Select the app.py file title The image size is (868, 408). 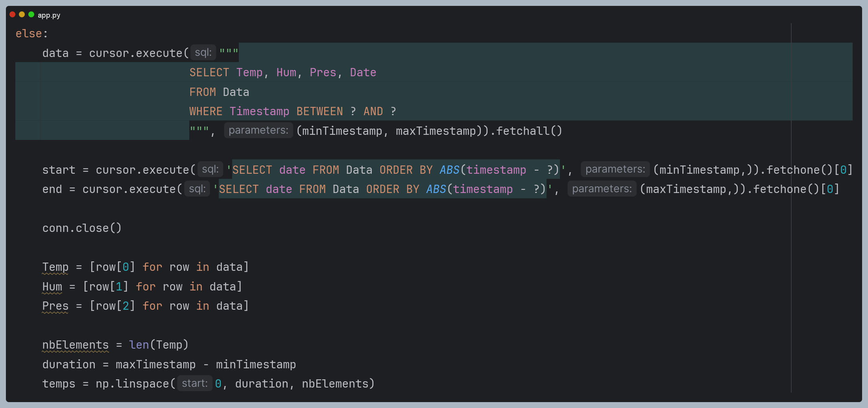(x=49, y=15)
